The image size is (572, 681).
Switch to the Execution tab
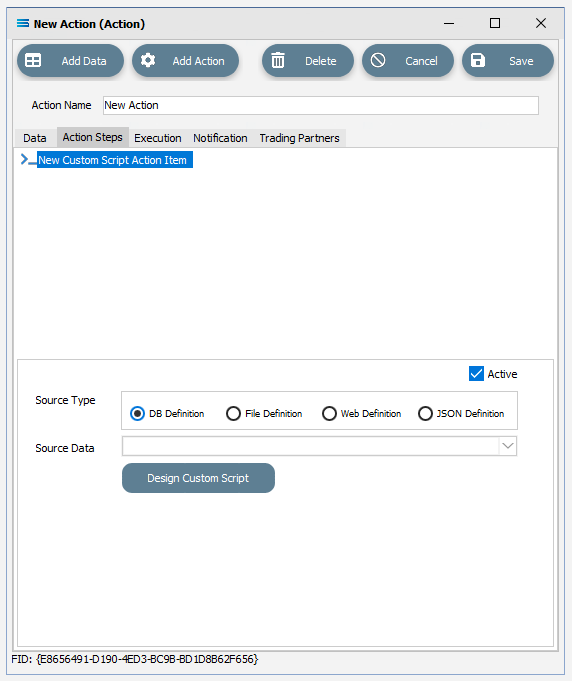(x=158, y=138)
